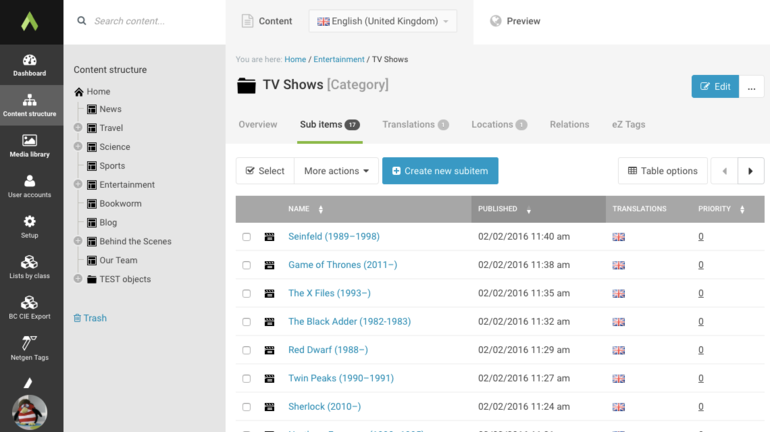Open Lists by class section
Viewport: 770px width, 432px height.
tap(30, 268)
